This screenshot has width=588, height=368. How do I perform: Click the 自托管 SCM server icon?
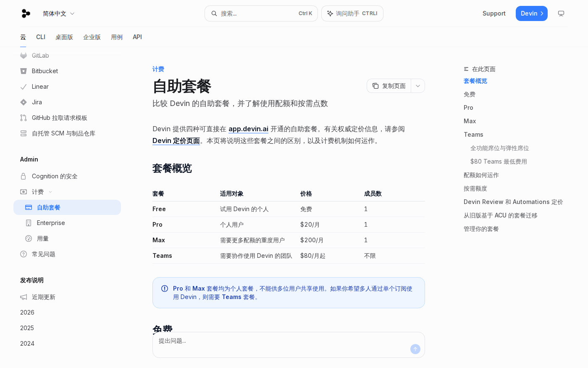pyautogui.click(x=24, y=133)
